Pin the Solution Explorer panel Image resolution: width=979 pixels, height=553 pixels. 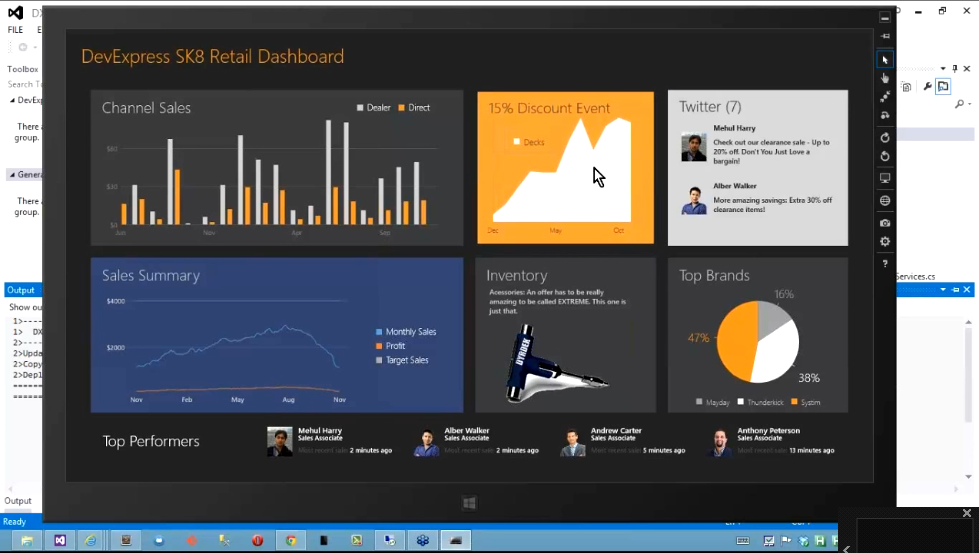point(955,69)
